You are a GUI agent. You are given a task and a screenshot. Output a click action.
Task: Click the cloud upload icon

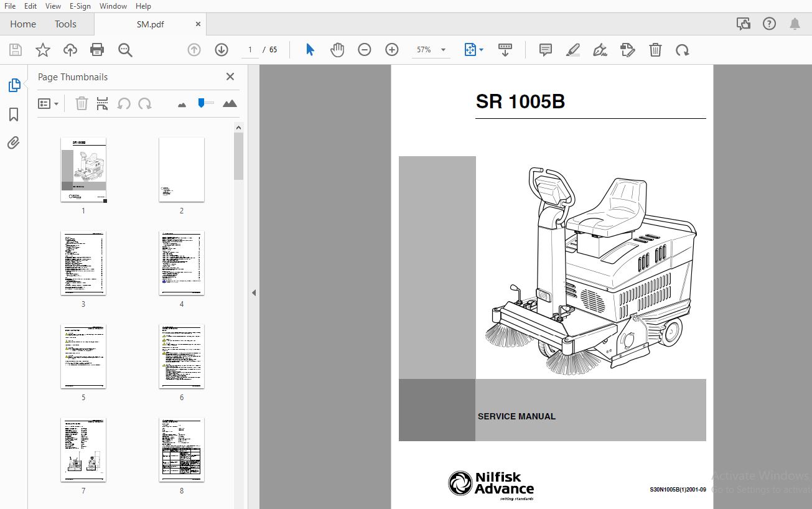tap(70, 50)
